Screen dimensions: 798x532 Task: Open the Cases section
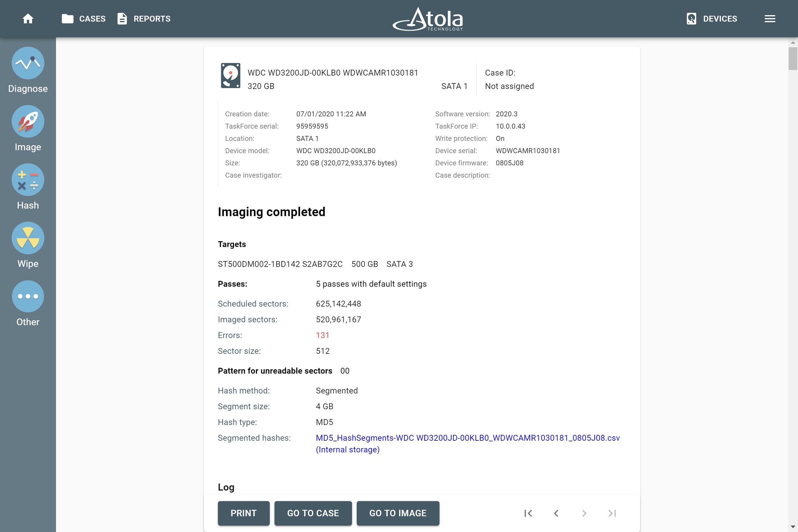pyautogui.click(x=83, y=19)
